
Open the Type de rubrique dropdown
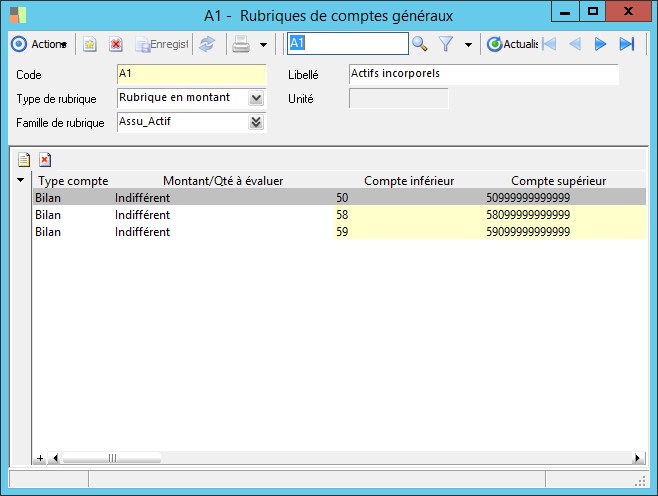click(256, 98)
